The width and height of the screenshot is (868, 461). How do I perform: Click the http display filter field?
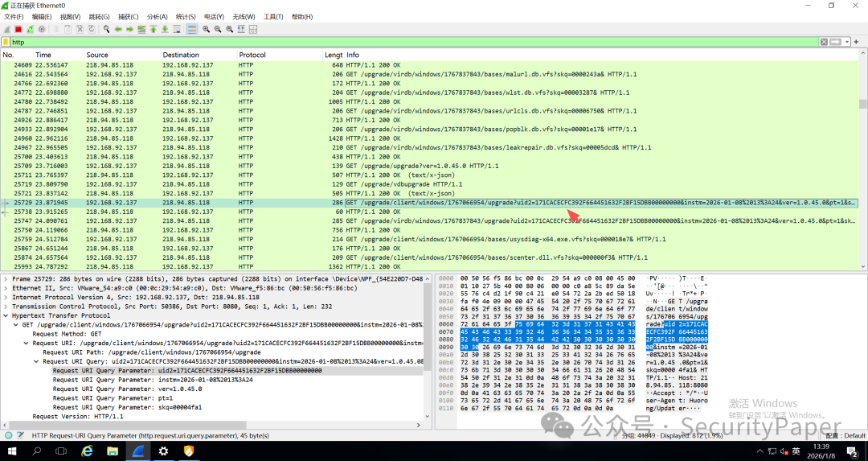414,42
